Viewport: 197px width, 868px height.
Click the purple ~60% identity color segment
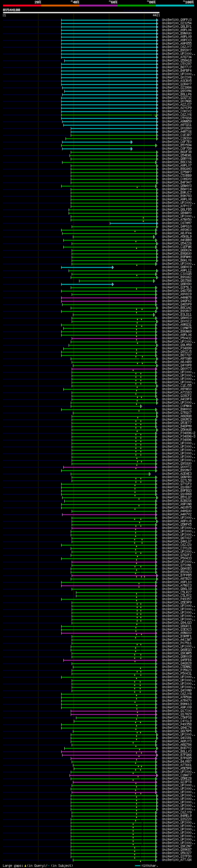click(x=99, y=6)
